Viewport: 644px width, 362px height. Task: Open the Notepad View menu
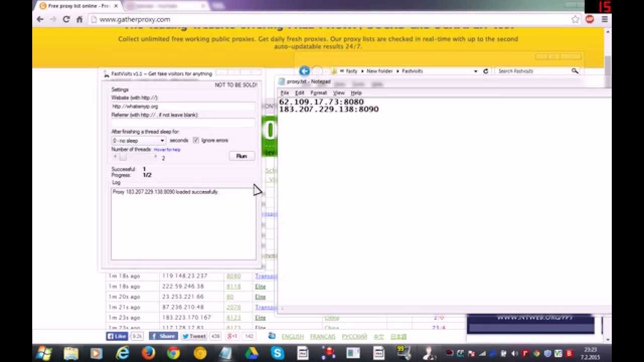pos(339,93)
